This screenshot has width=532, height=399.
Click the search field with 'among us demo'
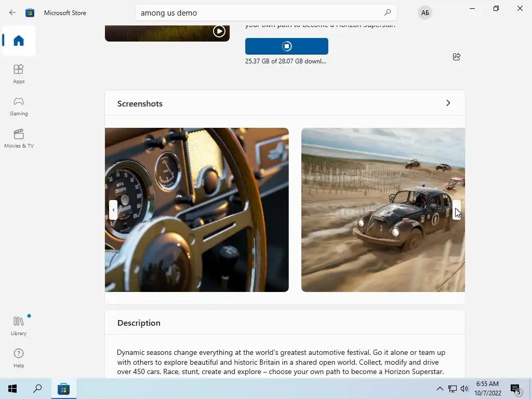(x=265, y=12)
